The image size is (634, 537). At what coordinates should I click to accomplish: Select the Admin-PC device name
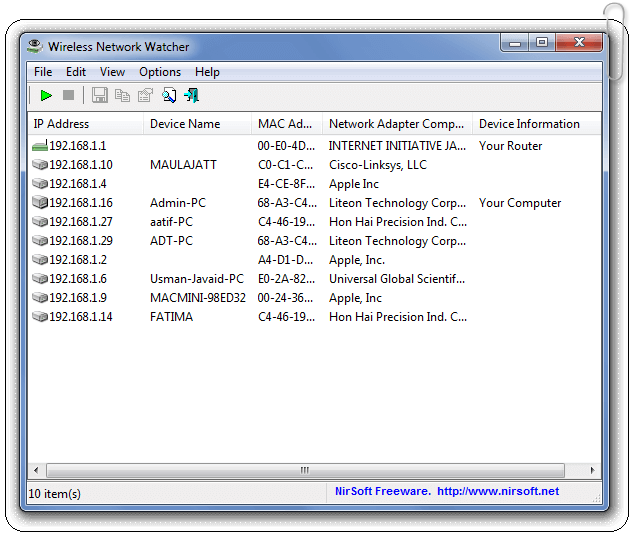178,203
